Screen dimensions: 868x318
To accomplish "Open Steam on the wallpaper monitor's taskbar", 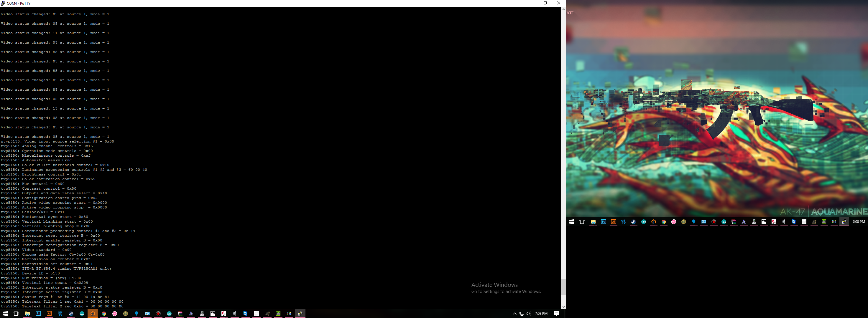I will point(634,222).
